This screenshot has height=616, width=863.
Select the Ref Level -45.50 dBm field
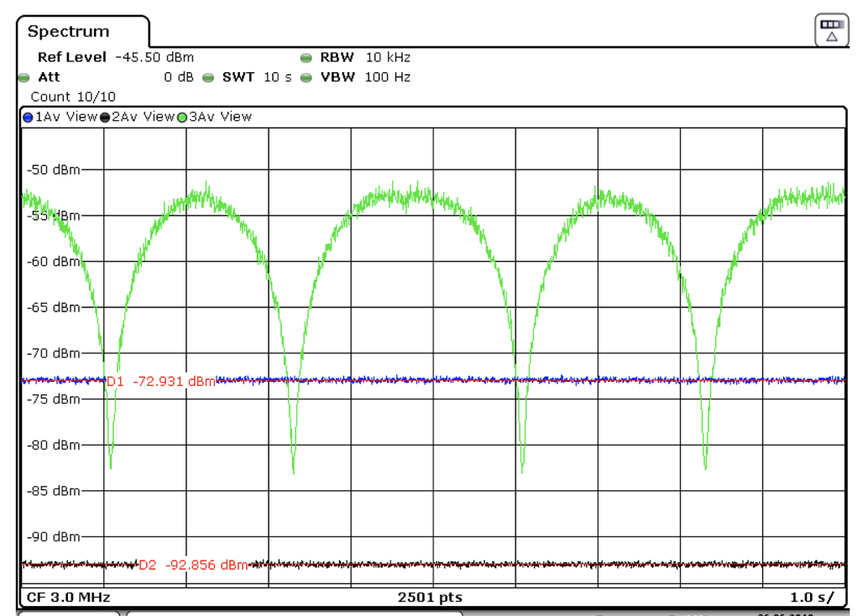(115, 58)
